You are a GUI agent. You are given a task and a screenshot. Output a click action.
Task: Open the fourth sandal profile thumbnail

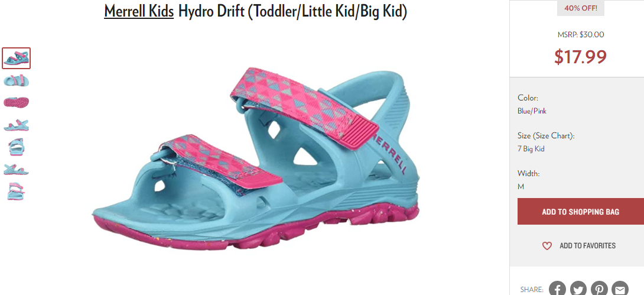coord(17,125)
